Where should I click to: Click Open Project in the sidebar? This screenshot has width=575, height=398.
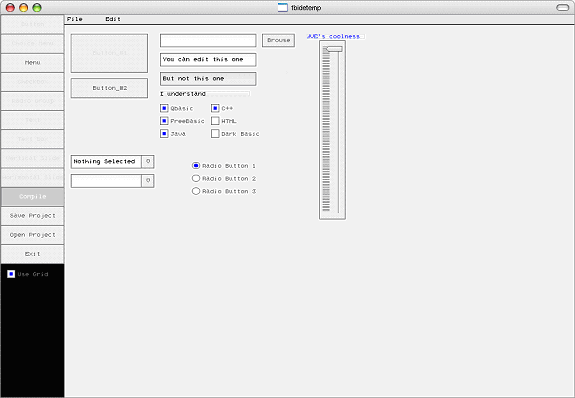point(33,235)
